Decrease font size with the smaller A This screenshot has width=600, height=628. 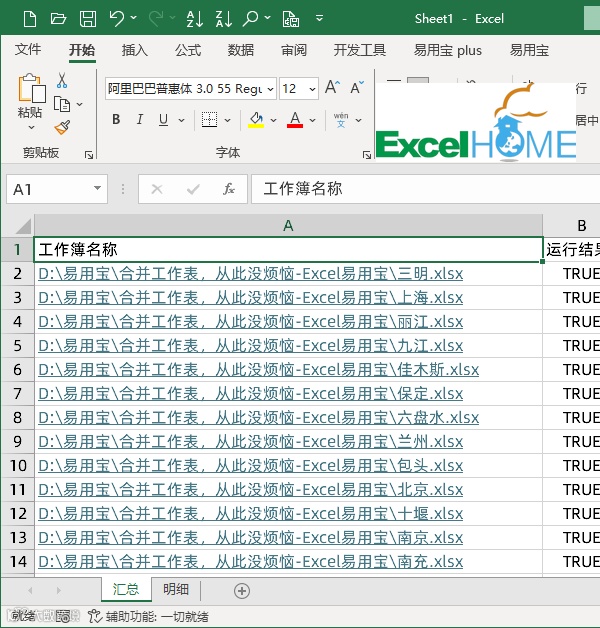tap(357, 87)
